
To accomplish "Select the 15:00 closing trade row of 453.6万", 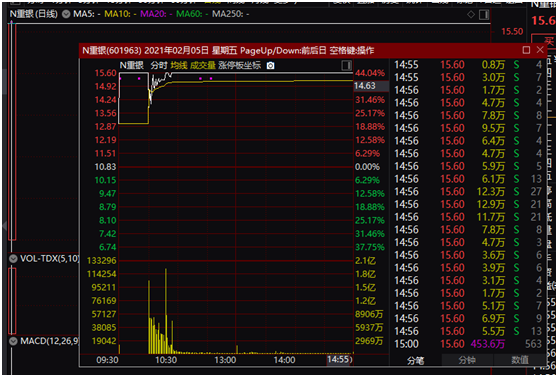I will click(x=468, y=344).
